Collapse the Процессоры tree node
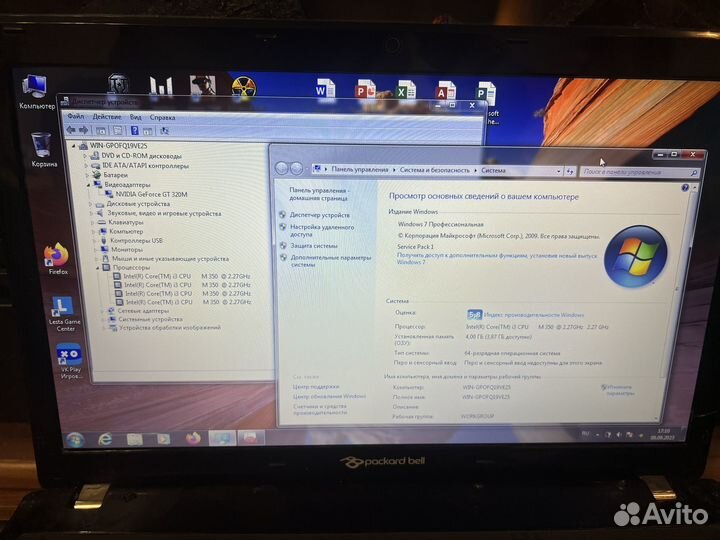Viewport: 720px width, 540px height. [x=100, y=268]
